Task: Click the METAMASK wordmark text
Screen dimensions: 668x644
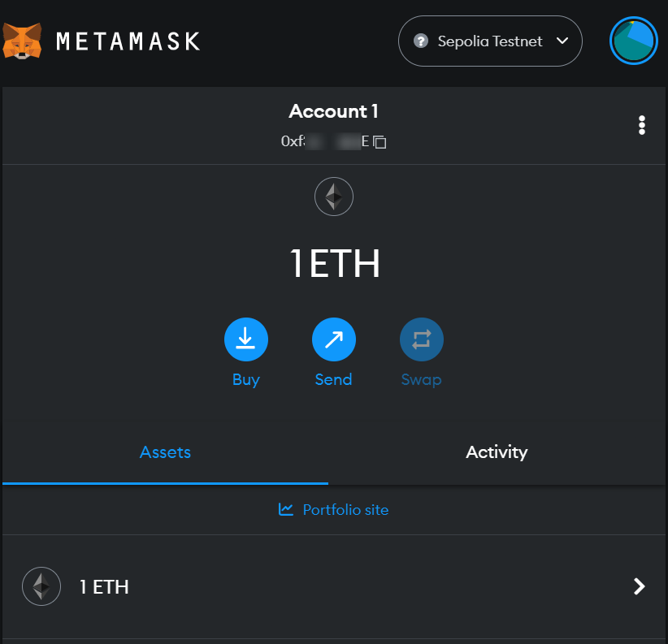Action: [128, 41]
